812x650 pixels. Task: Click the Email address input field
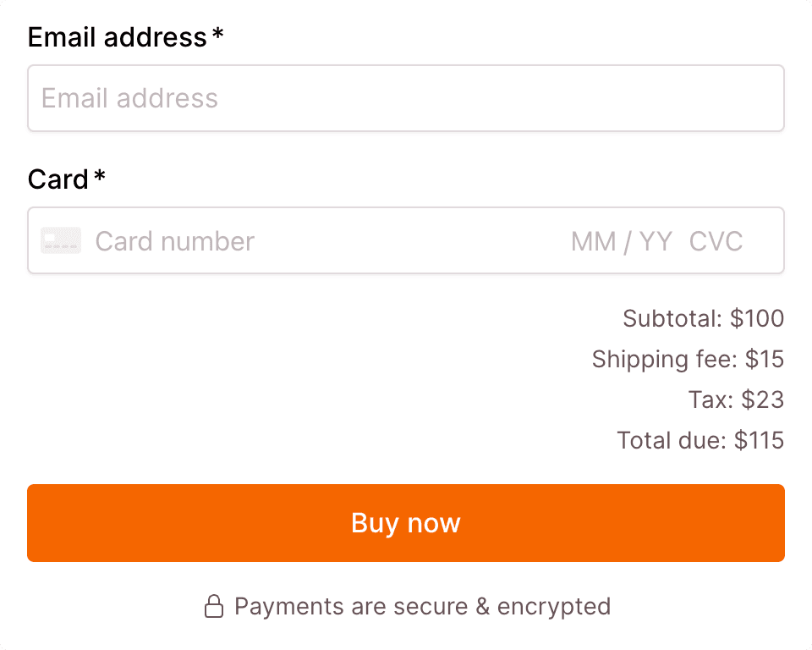coord(406,98)
